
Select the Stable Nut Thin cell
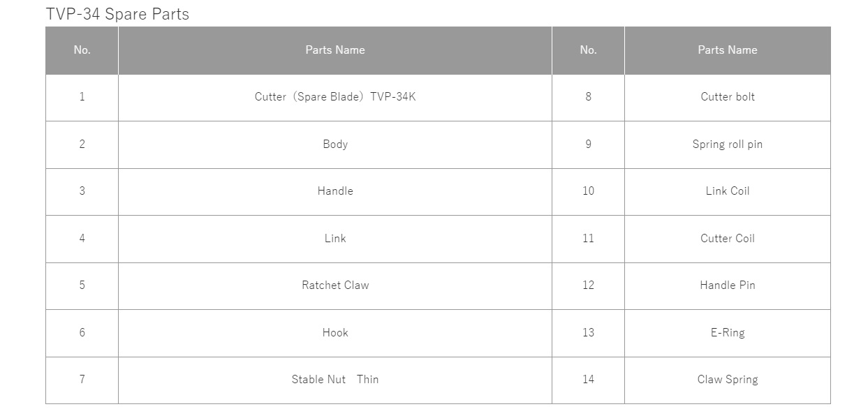click(335, 380)
